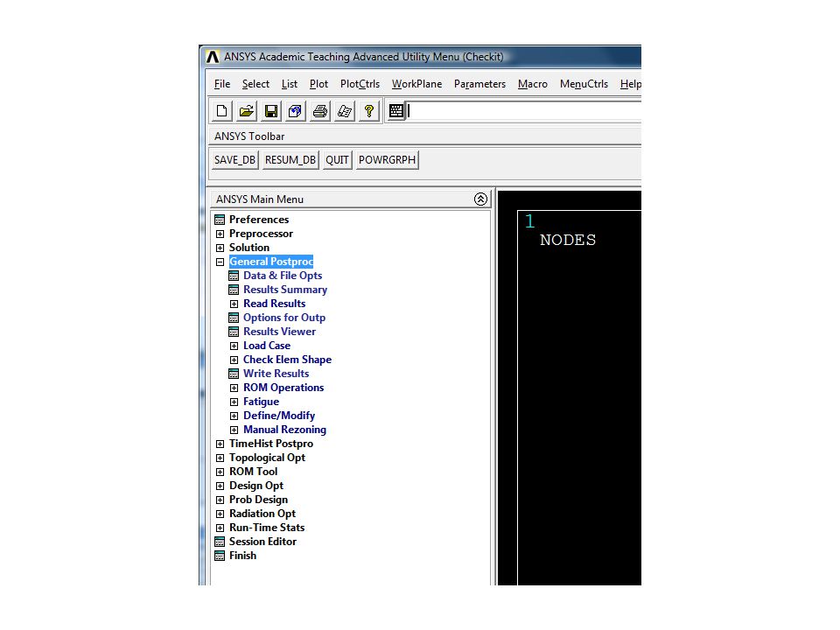Click the Finish label
The height and width of the screenshot is (630, 840).
click(x=242, y=556)
